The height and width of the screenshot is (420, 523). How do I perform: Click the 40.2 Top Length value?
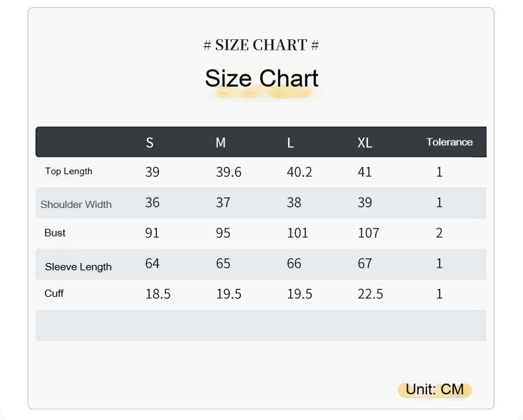[x=299, y=172]
